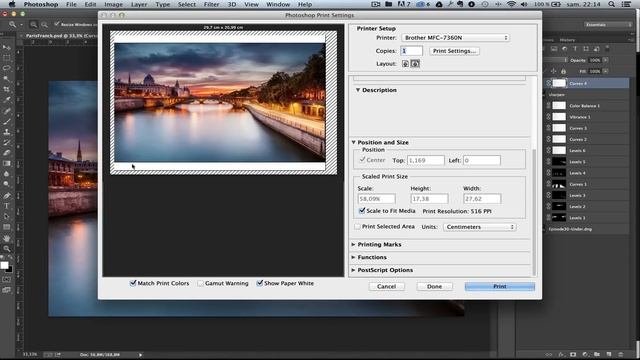Click the print preview image thumbnail
This screenshot has height=360, width=640.
220,102
